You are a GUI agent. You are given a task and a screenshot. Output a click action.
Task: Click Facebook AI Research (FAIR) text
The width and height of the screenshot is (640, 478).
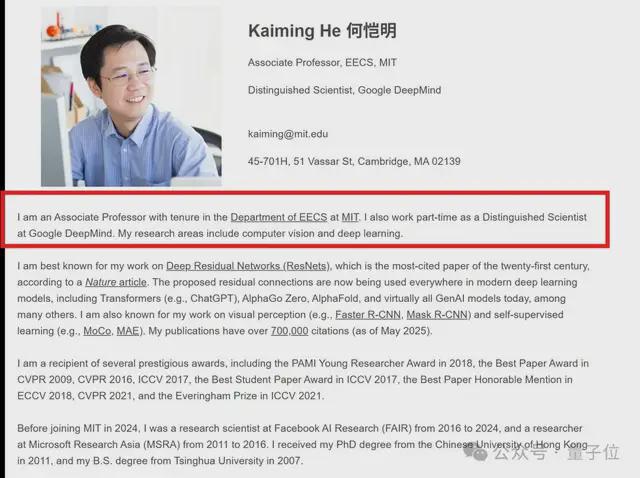(342, 428)
